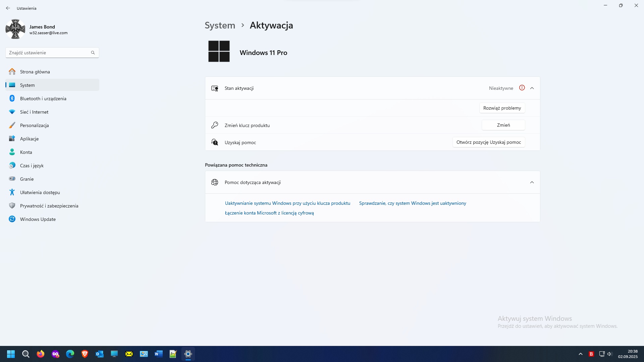
Task: Click the 'Powiązana pomoc techniczna' heading
Action: 236,165
